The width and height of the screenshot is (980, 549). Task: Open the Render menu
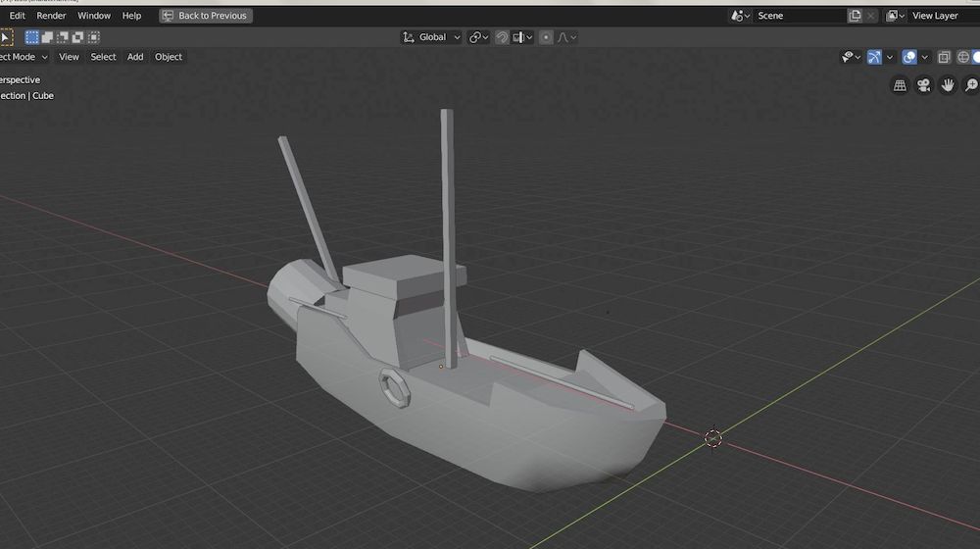[x=51, y=16]
